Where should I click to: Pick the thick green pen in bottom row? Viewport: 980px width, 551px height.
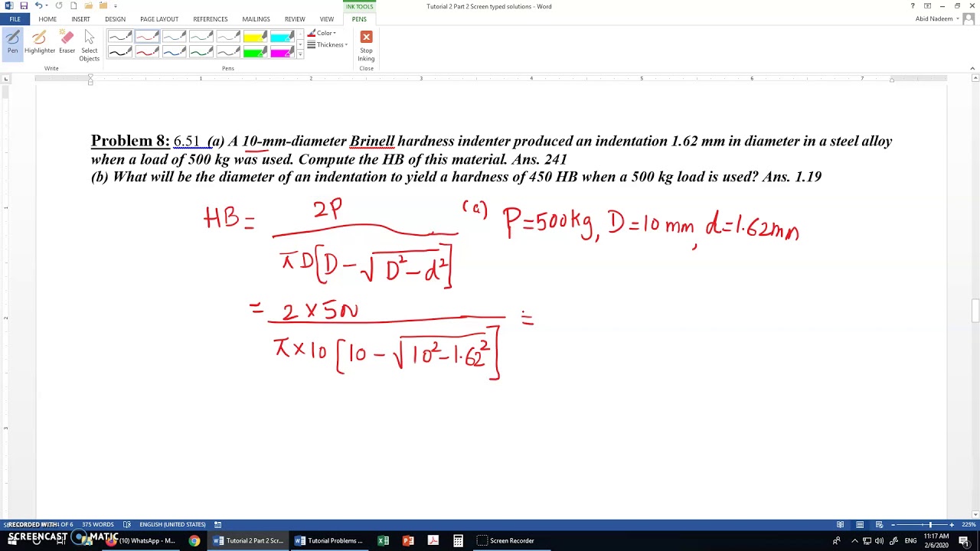click(x=201, y=51)
